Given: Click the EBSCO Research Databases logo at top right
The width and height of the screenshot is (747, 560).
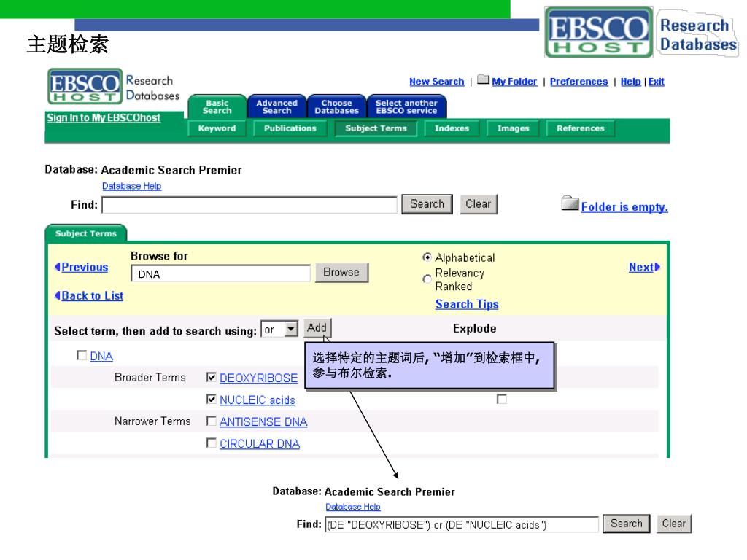Looking at the screenshot, I should tap(641, 32).
